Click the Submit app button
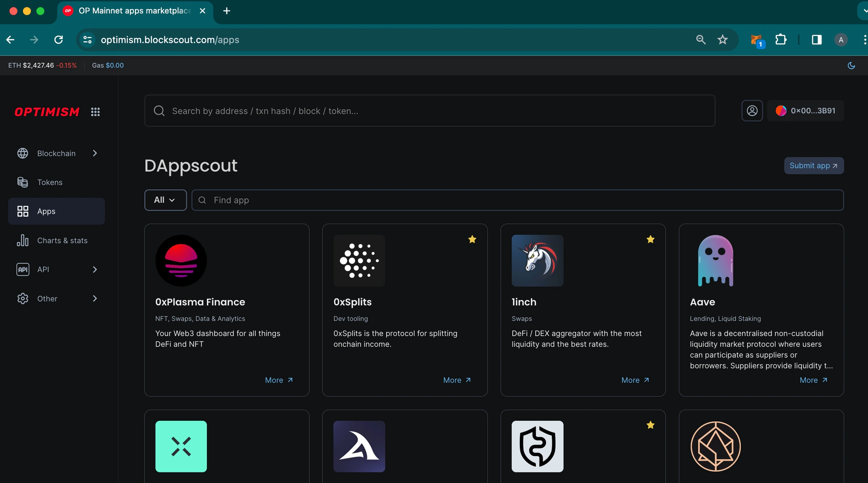868x483 pixels. point(813,166)
